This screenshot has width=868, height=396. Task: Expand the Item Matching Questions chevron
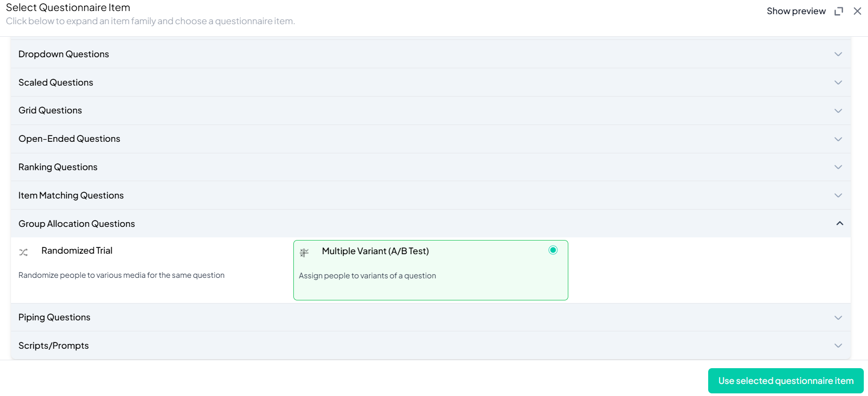pyautogui.click(x=838, y=195)
